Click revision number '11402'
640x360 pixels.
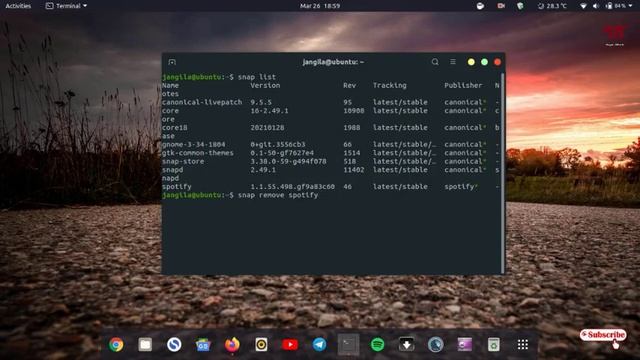(354, 169)
